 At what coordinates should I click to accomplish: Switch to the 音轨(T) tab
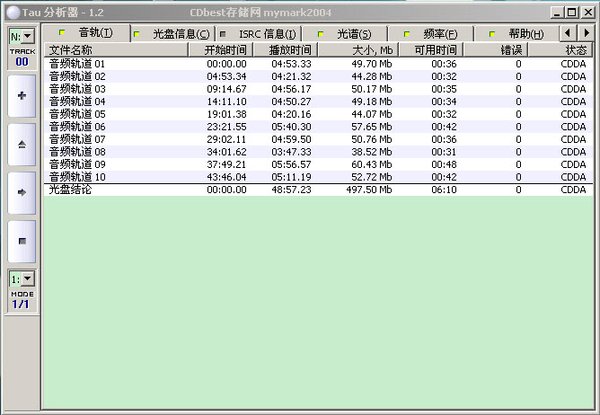[86, 33]
